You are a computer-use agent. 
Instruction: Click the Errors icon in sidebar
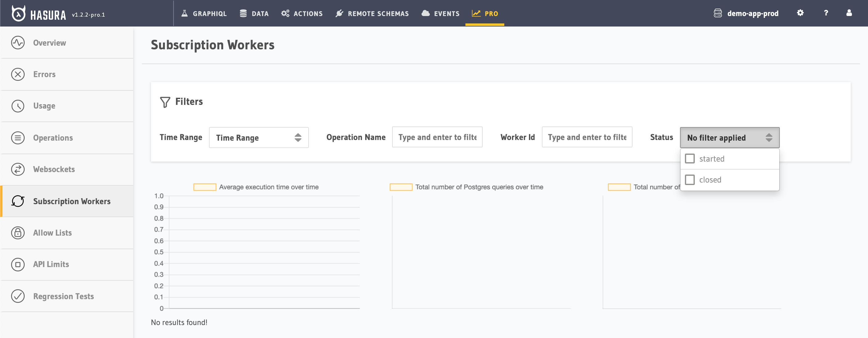18,74
